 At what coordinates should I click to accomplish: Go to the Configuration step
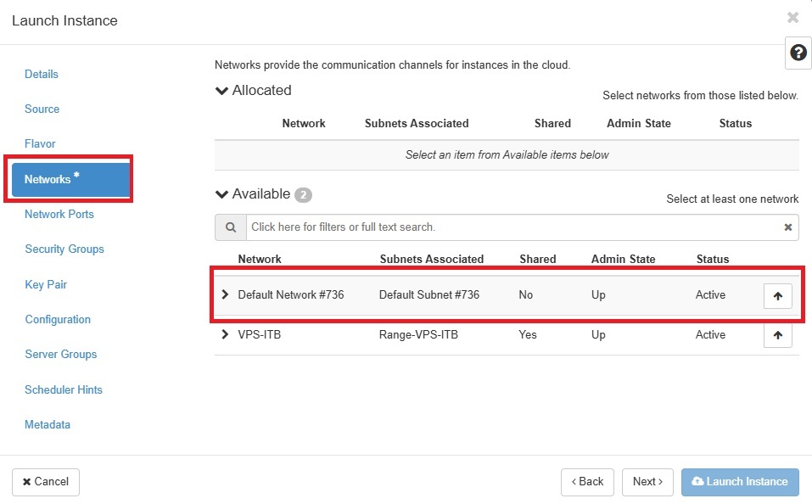click(58, 320)
